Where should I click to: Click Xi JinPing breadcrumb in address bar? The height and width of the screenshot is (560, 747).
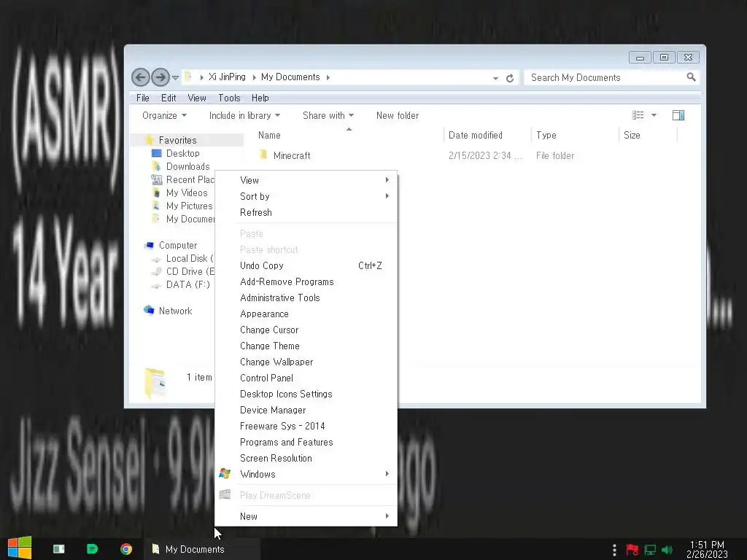[x=228, y=77]
